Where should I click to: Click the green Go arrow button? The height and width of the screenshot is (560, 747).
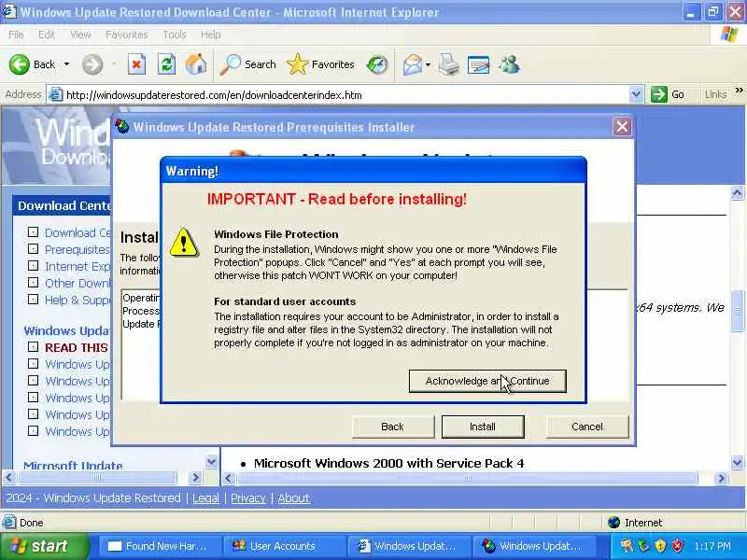(659, 94)
